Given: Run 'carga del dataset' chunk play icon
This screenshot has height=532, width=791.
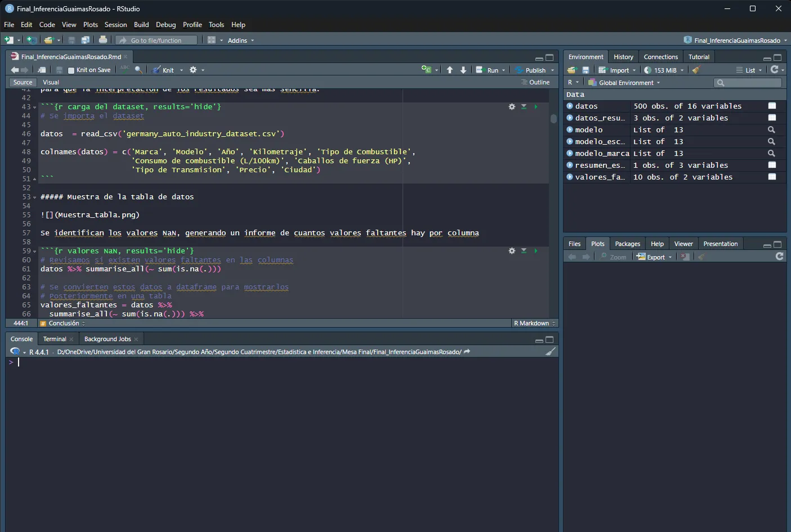Looking at the screenshot, I should [536, 106].
